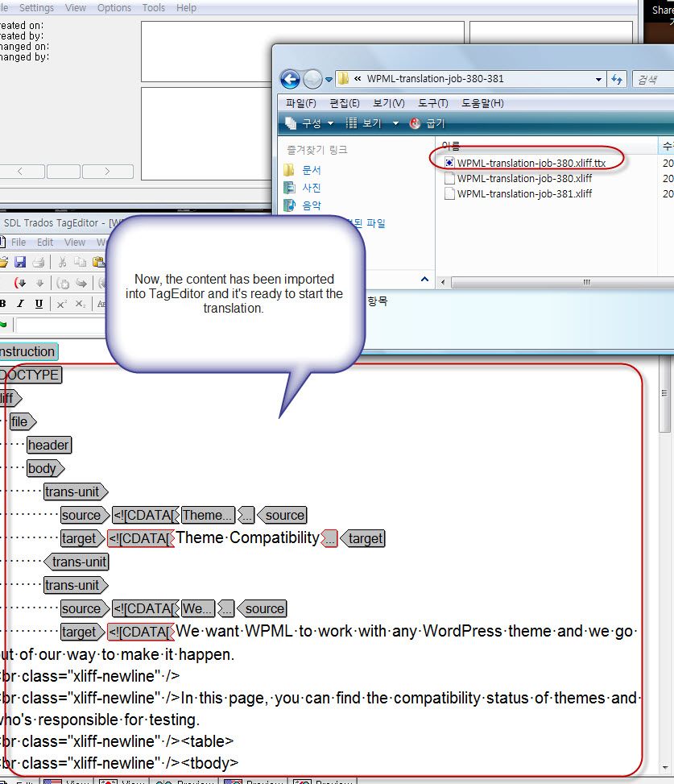Click the 보기 views button in Explorer toolbar
This screenshot has height=784, width=674.
[x=363, y=123]
